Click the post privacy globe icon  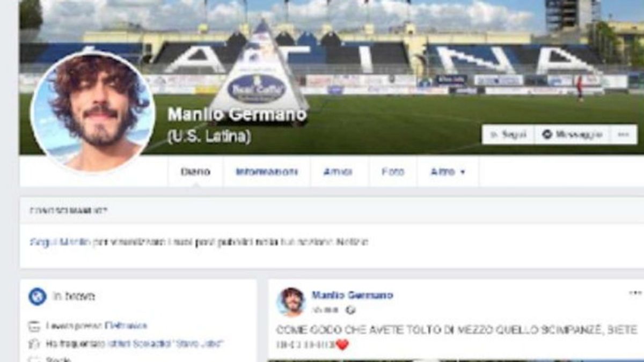pyautogui.click(x=350, y=309)
